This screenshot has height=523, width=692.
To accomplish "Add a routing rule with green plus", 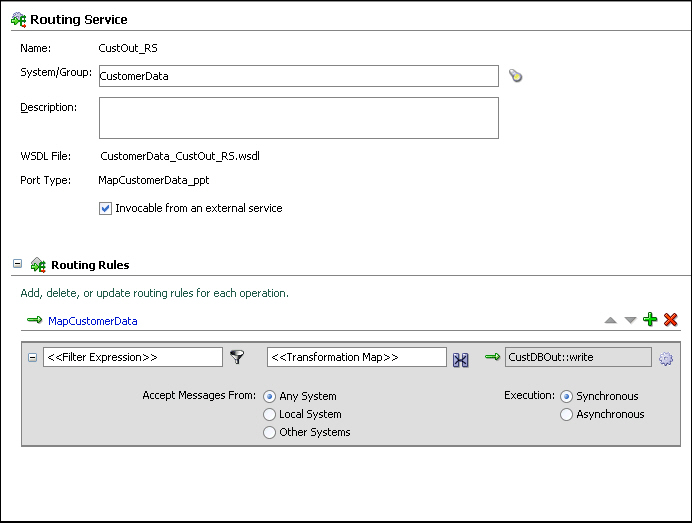I will 650,319.
